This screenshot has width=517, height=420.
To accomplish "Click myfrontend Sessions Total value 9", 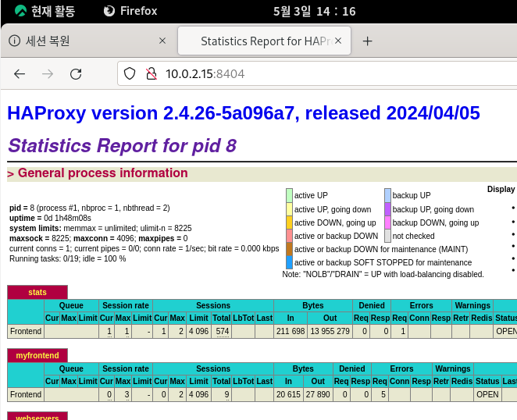I will (x=226, y=394).
